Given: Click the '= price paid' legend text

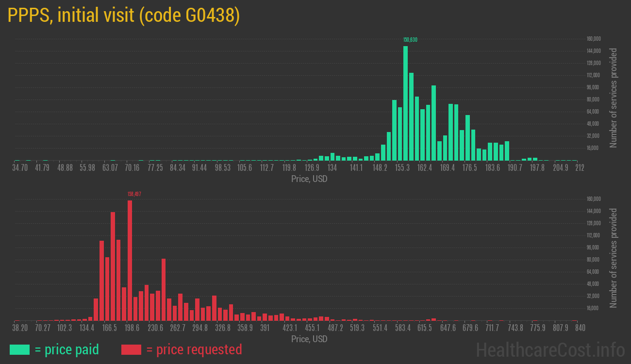Looking at the screenshot, I should 67,349.
